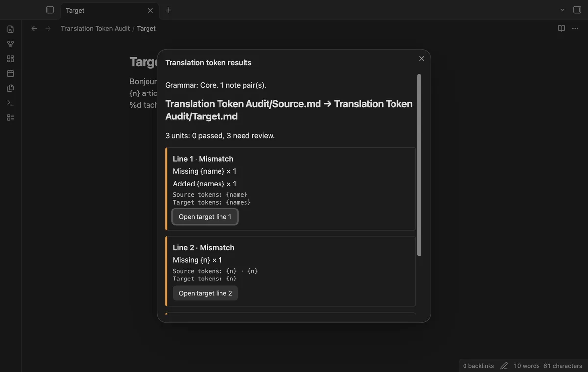Click the Missing {name} × 1 text

tap(204, 171)
